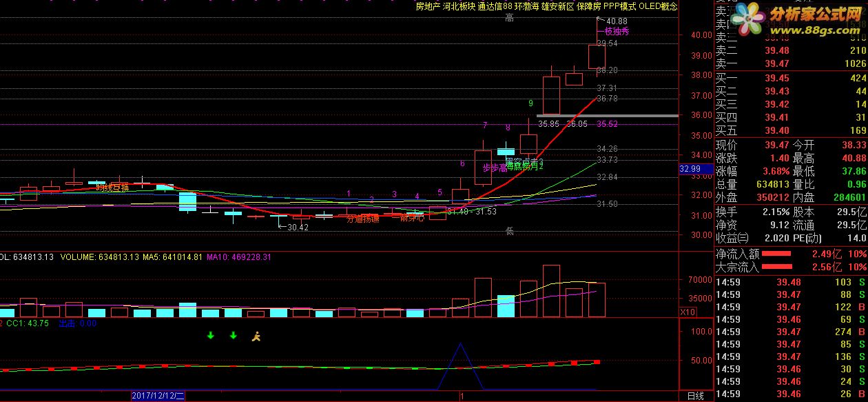The image size is (868, 402).
Task: Open the OLED概念 concept tag
Action: tap(658, 6)
